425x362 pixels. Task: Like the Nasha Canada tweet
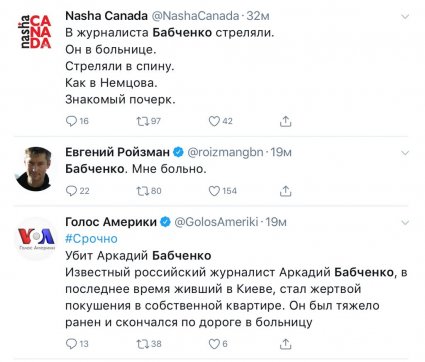coord(214,121)
